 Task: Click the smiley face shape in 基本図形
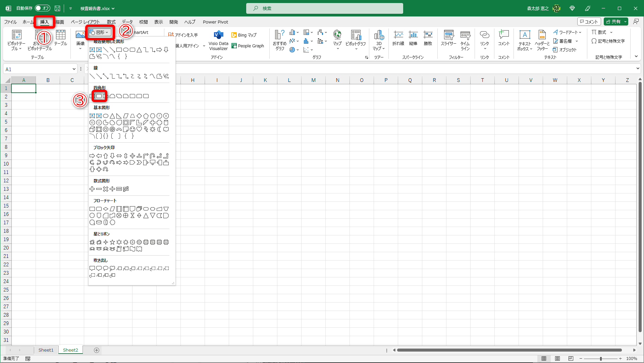click(x=132, y=129)
